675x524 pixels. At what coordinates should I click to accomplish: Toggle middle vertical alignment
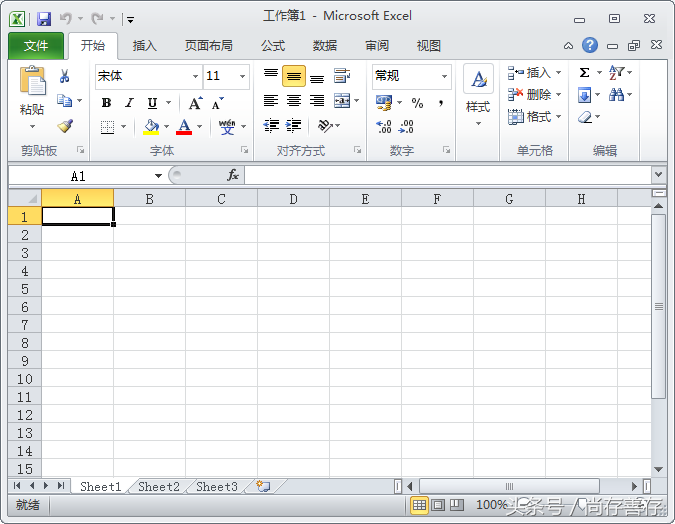(294, 76)
